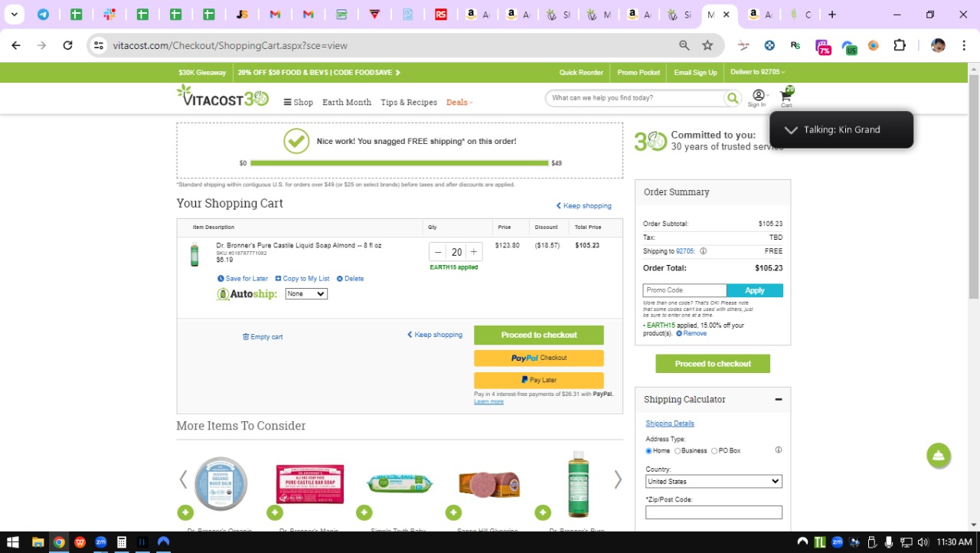Click the green floating chat bell button

coord(939,456)
